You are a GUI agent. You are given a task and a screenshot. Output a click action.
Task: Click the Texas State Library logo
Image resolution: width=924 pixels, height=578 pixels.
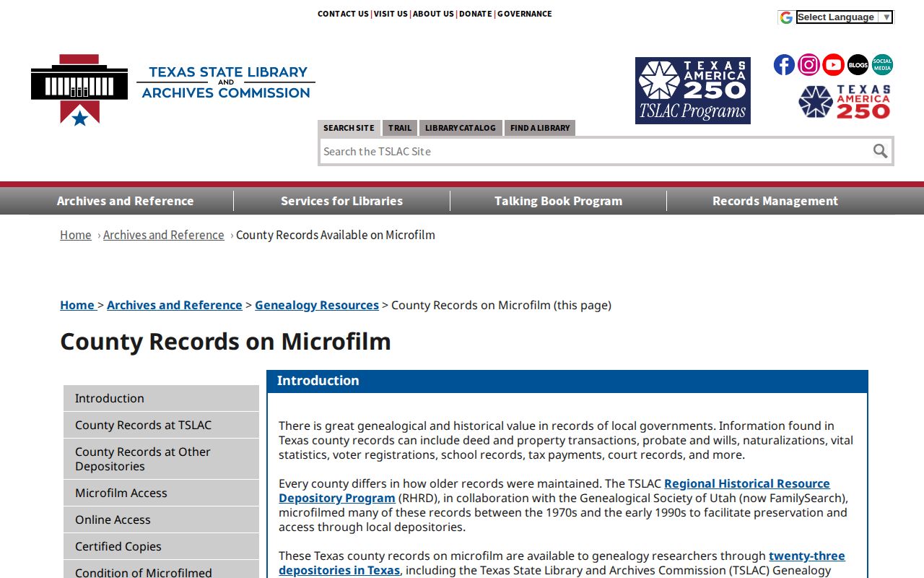pyautogui.click(x=173, y=90)
